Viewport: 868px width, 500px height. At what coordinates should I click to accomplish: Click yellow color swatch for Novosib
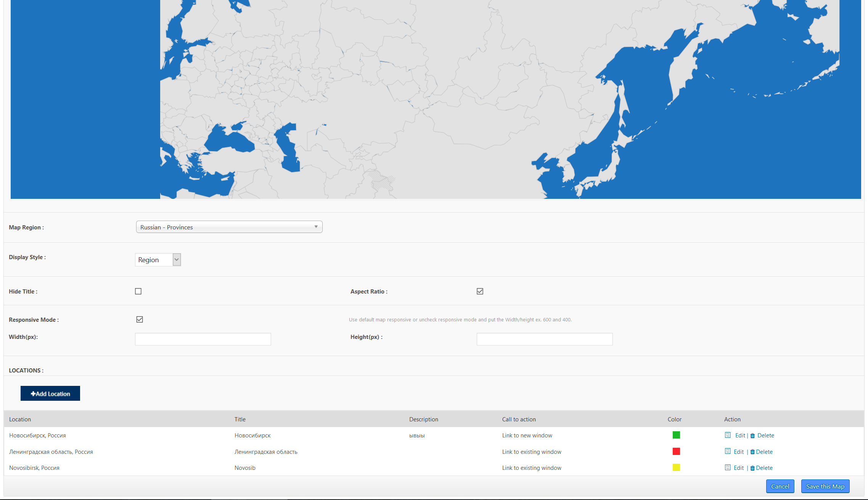tap(676, 468)
